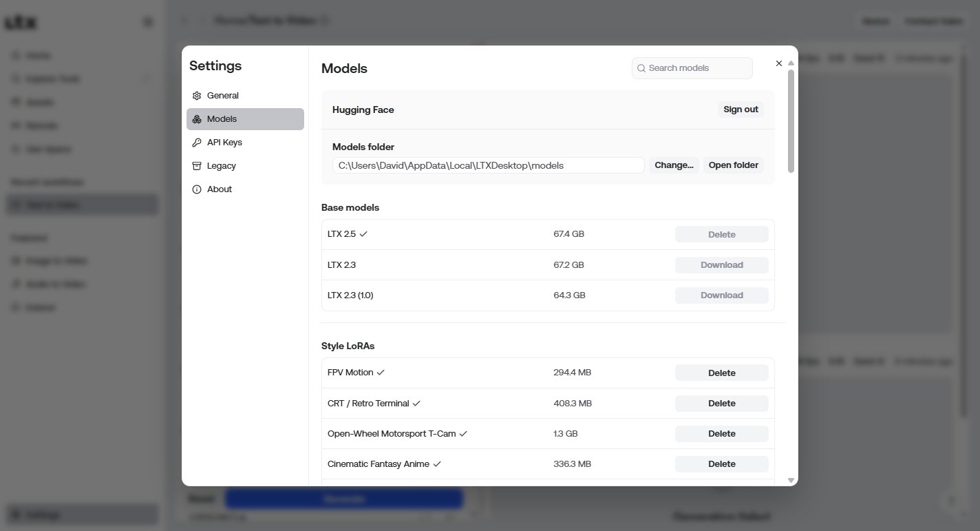Click the 408.3 MB size value
The width and height of the screenshot is (980, 531).
tap(573, 403)
